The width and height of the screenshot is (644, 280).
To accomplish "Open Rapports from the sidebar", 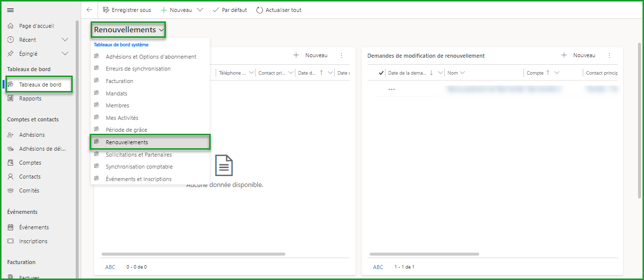I will 30,98.
